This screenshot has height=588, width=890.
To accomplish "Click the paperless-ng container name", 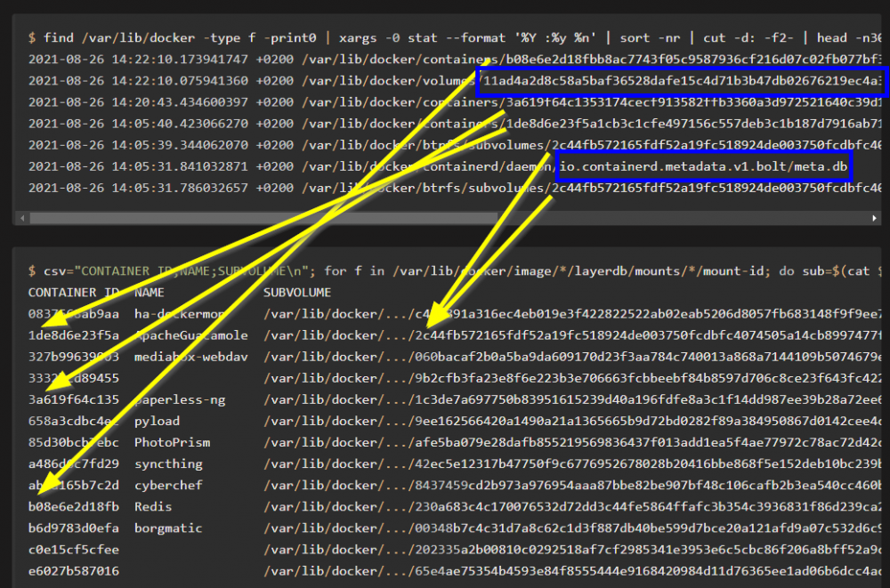I will [180, 399].
